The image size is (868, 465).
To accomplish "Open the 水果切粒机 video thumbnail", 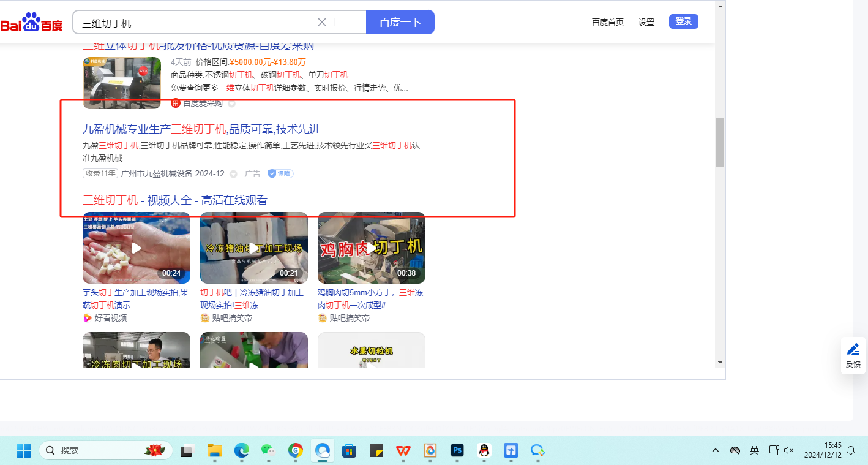I will point(372,350).
